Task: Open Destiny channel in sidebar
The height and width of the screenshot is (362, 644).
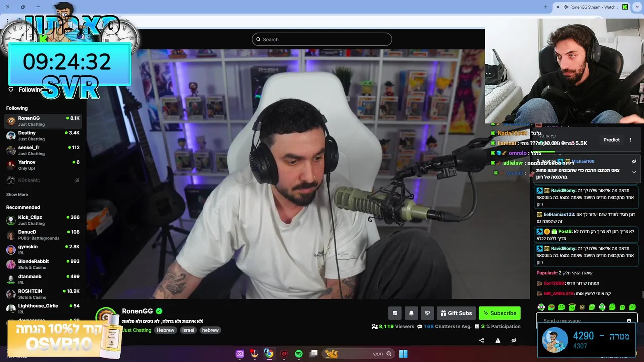Action: [43, 136]
